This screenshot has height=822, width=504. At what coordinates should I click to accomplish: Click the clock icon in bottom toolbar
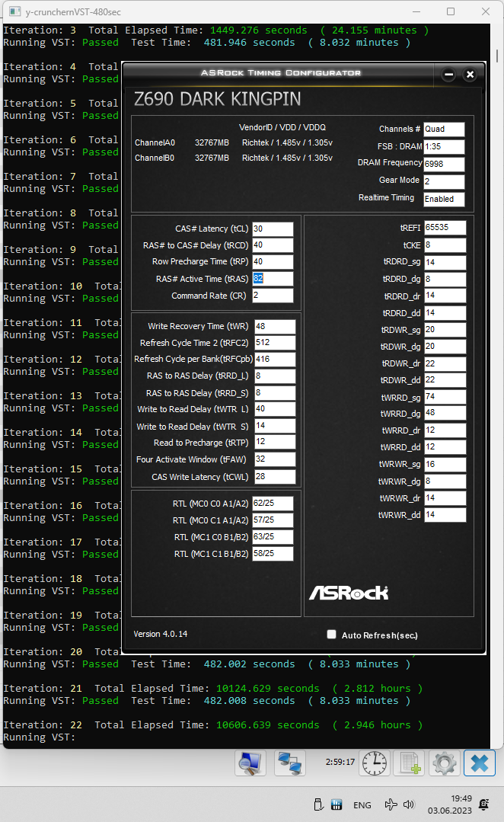pyautogui.click(x=375, y=763)
